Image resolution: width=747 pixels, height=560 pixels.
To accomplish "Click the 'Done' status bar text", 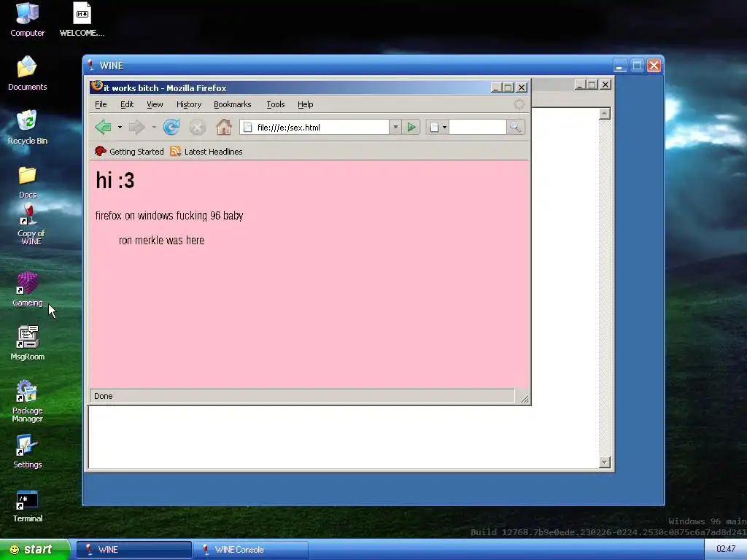I will click(104, 396).
